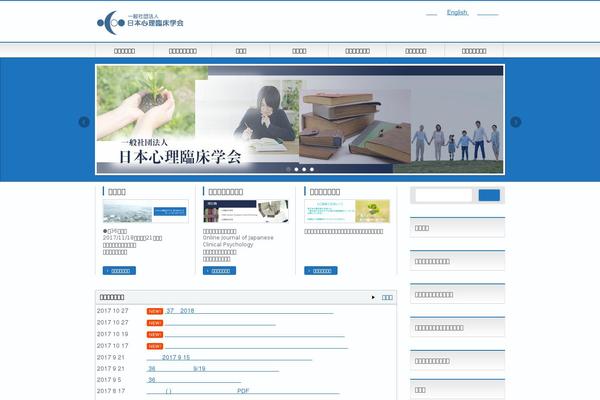Advance to the next carousel slide

coord(515,122)
